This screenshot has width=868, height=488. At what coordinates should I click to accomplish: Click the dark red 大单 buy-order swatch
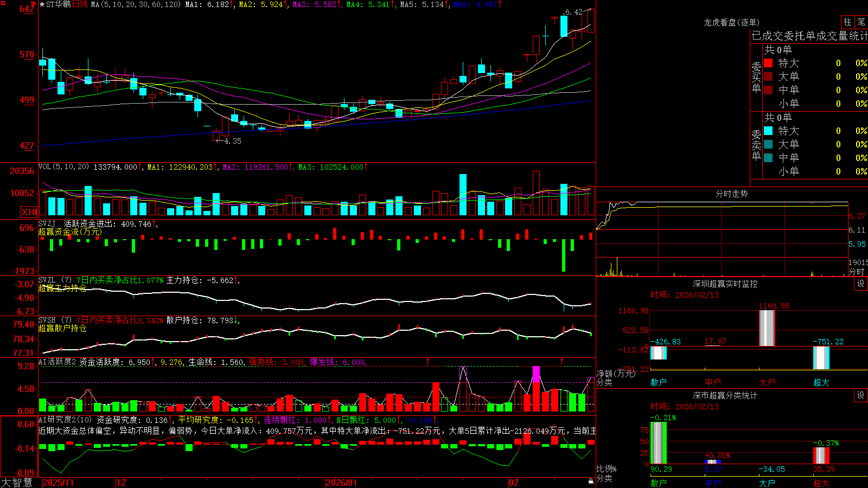pyautogui.click(x=768, y=76)
